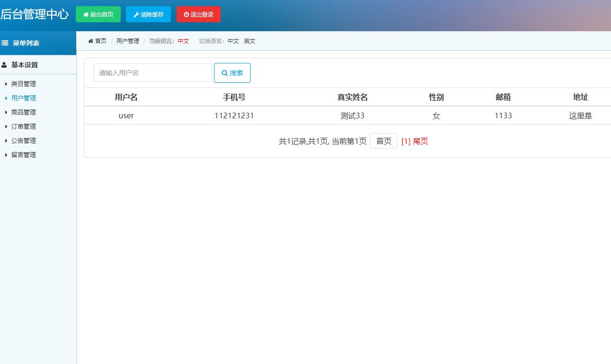Image resolution: width=611 pixels, height=364 pixels.
Task: Click the power icon on 退出登录 button
Action: click(185, 14)
